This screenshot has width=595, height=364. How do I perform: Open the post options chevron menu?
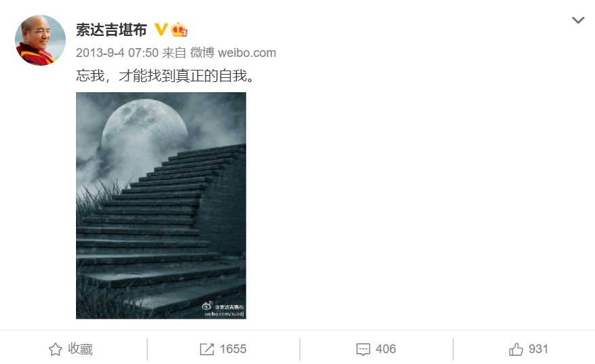(x=578, y=20)
